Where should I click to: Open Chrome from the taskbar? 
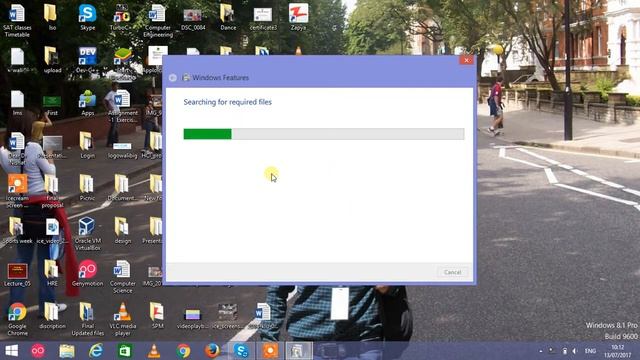click(183, 351)
